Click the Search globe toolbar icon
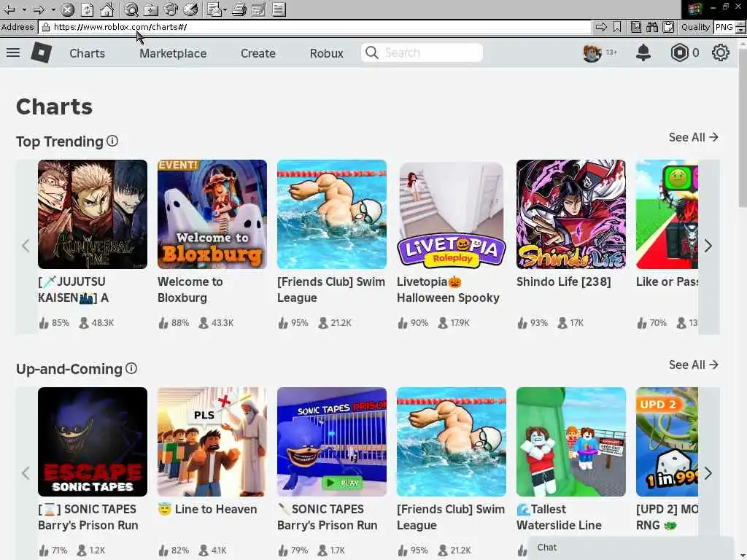Screen dimensions: 747x560 tap(131, 9)
